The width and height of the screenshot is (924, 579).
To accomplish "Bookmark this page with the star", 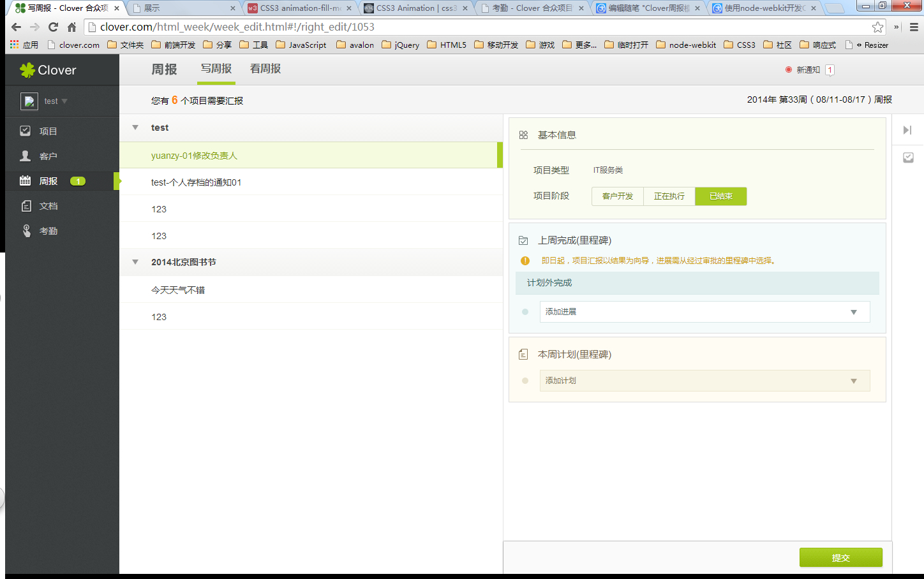I will [878, 27].
